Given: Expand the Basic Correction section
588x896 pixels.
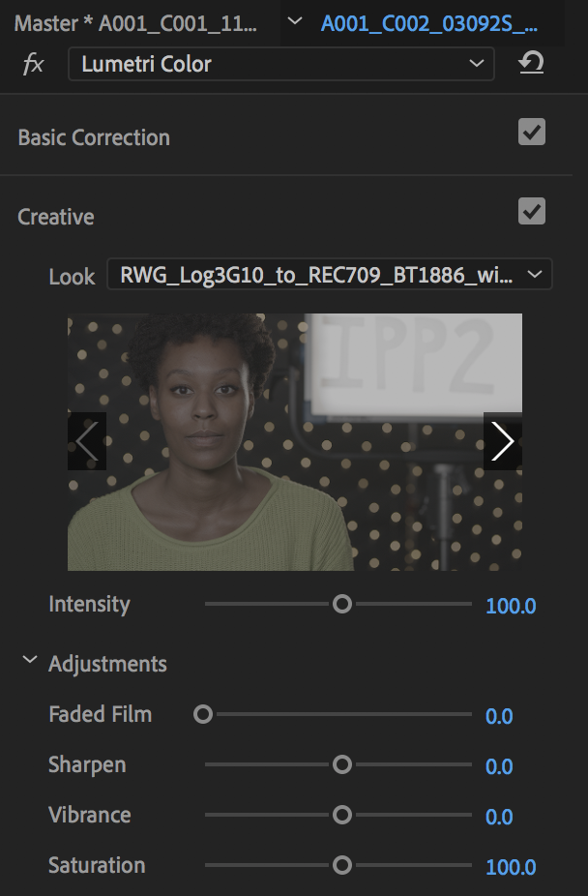Looking at the screenshot, I should (x=94, y=137).
